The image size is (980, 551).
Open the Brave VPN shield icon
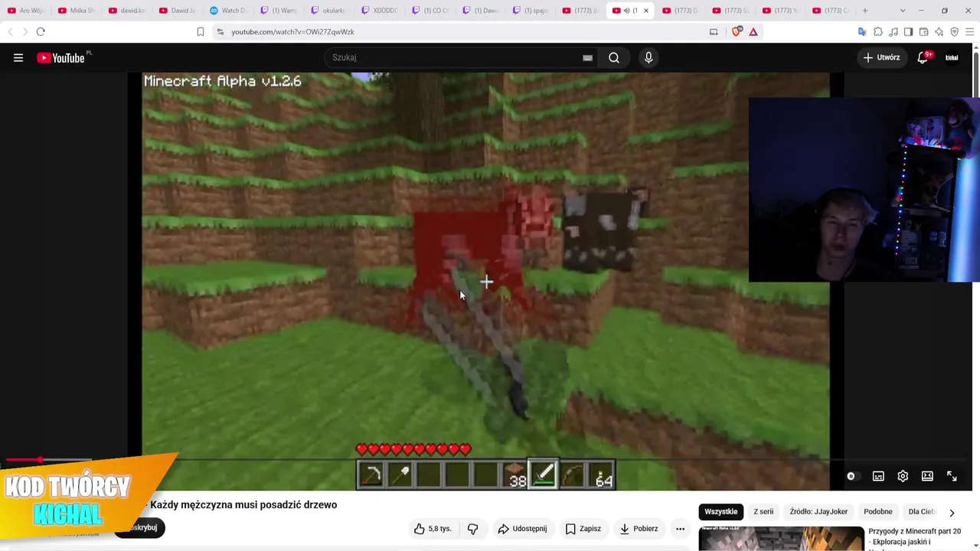pyautogui.click(x=954, y=31)
